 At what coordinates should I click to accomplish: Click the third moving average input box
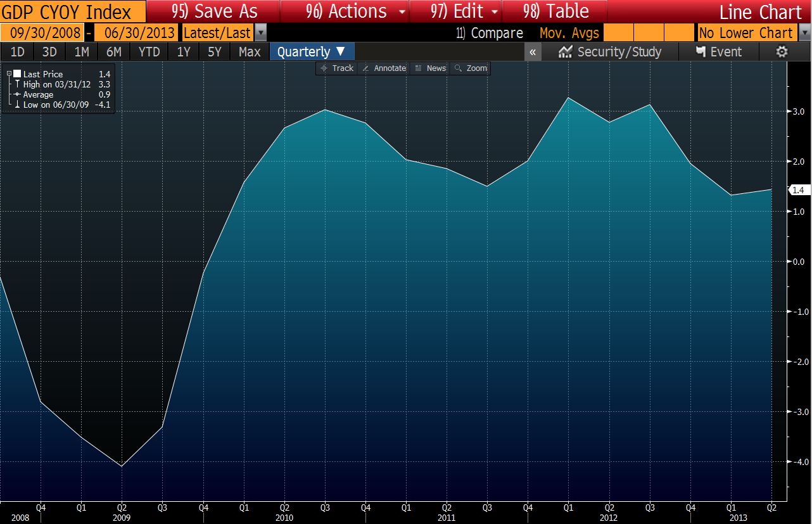coord(679,33)
